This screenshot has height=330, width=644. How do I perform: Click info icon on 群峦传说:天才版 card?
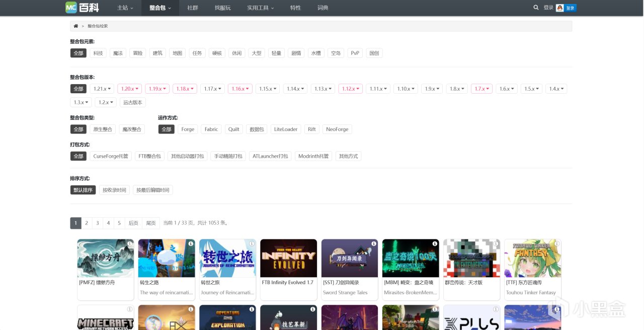[496, 243]
